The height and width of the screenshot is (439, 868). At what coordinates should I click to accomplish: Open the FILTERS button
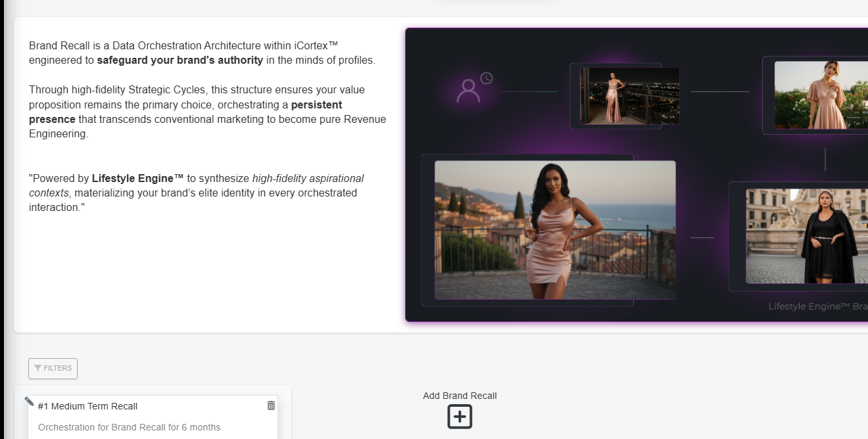(53, 369)
